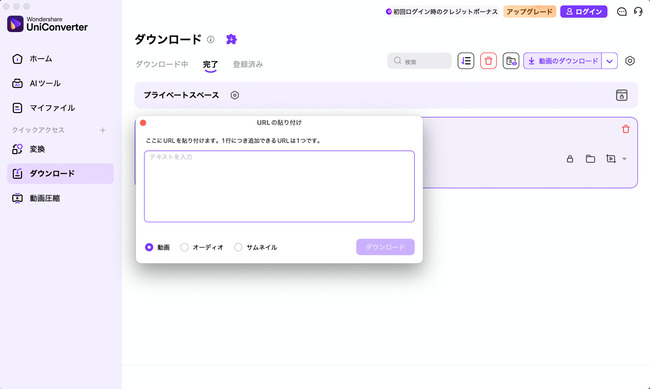Select ダウンロード in the sidebar
Viewport: 650px width, 389px height.
(x=60, y=173)
